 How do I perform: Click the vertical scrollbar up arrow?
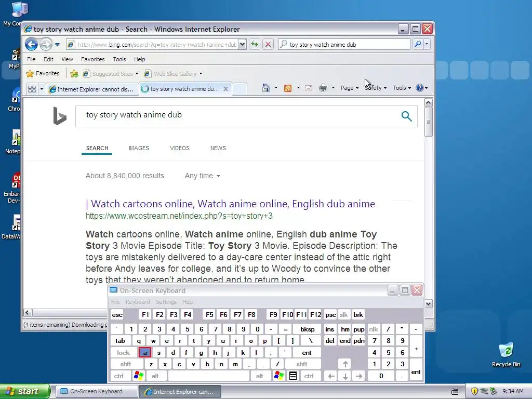click(428, 102)
